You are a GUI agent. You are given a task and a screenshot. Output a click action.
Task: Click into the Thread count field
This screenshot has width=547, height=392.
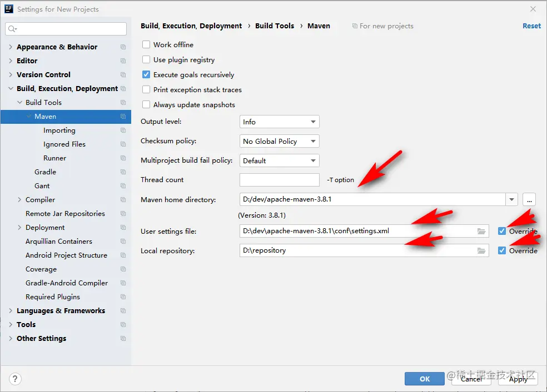click(x=280, y=180)
